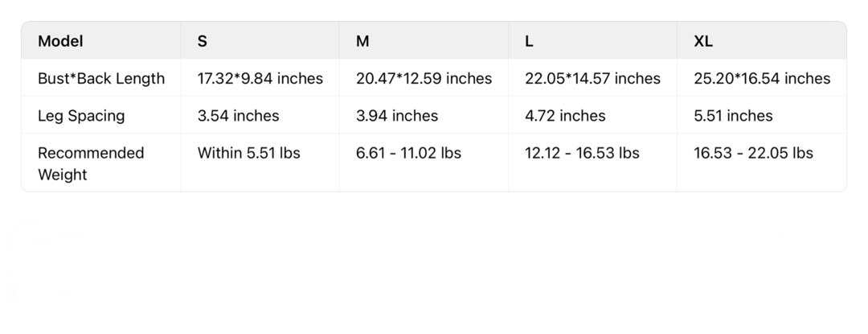868x334 pixels.
Task: Click the Recommended Weight row label
Action: point(91,163)
